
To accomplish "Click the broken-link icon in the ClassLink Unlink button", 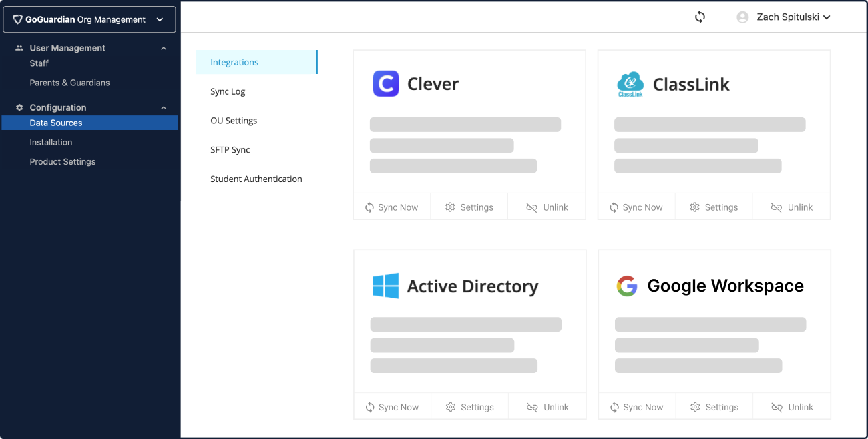I will tap(776, 207).
